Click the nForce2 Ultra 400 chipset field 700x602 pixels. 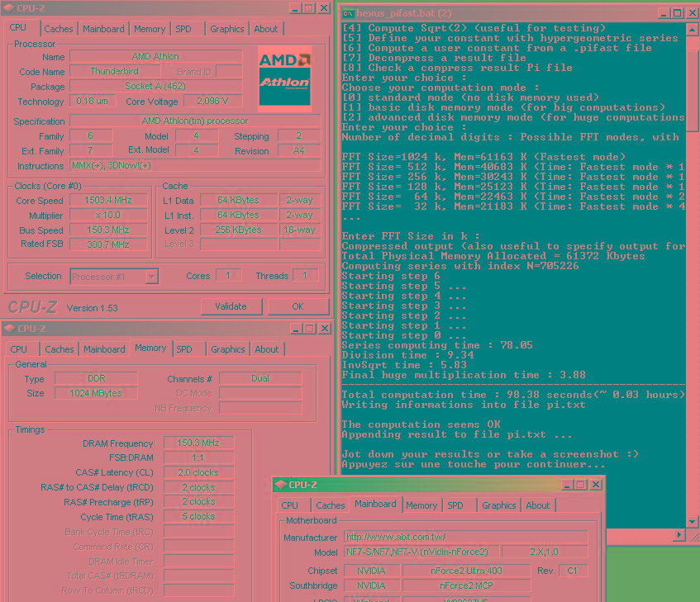point(466,571)
